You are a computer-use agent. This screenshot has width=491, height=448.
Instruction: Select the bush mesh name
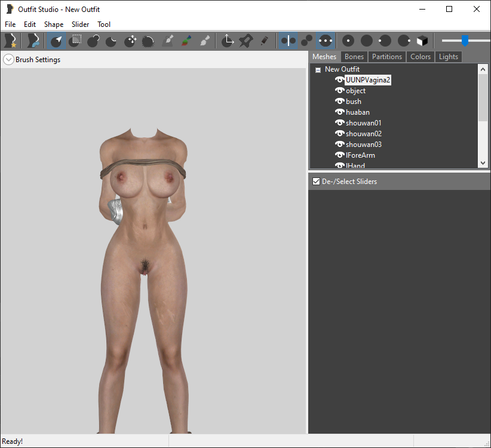[354, 102]
